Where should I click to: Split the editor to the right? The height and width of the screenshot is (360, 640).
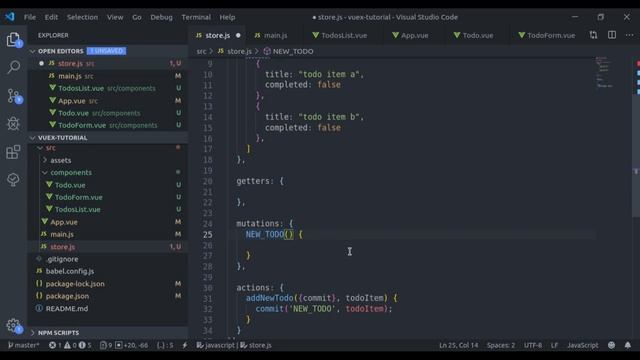[x=611, y=35]
